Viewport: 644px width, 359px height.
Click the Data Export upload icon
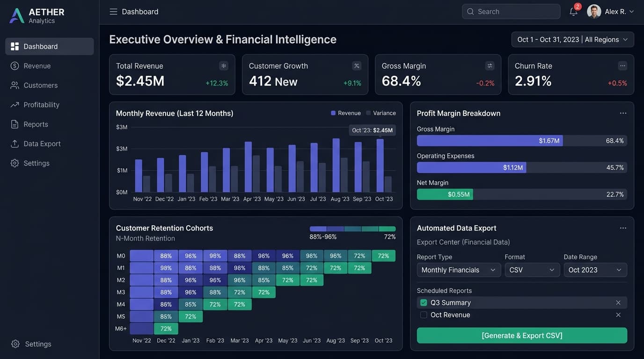pyautogui.click(x=15, y=144)
